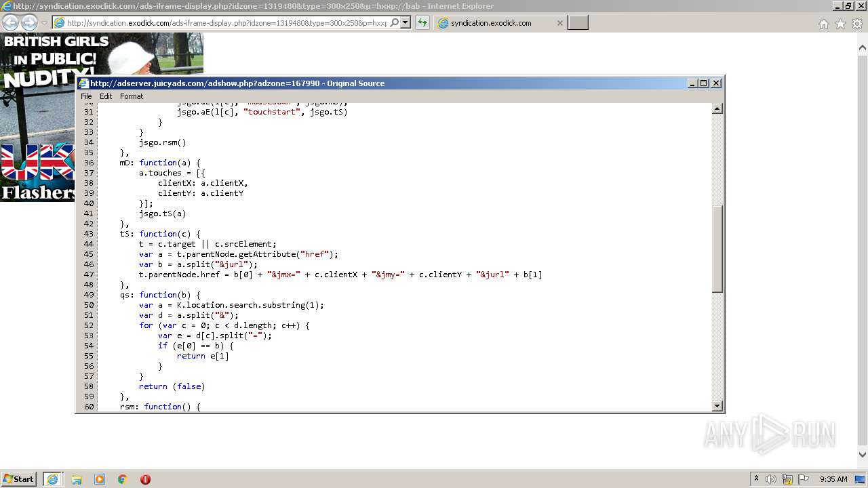Click the Refresh page icon
This screenshot has height=488, width=868.
coord(422,22)
